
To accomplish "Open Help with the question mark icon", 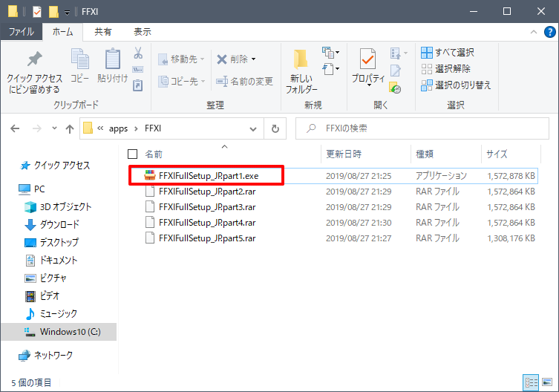I will pos(550,32).
